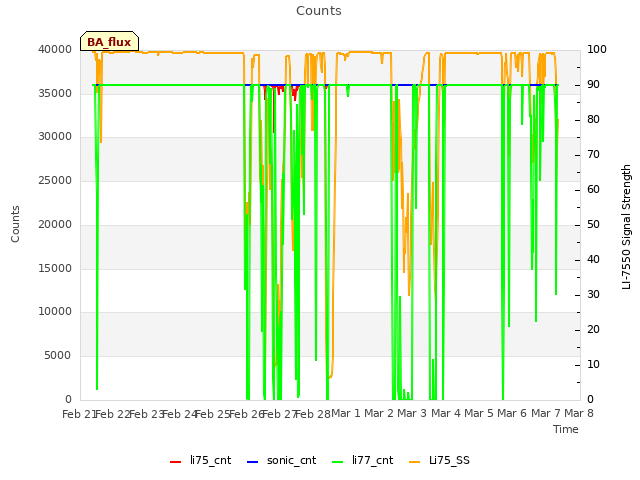This screenshot has height=480, width=640.
Task: Click the Mar 6 date label
Action: coord(512,413)
